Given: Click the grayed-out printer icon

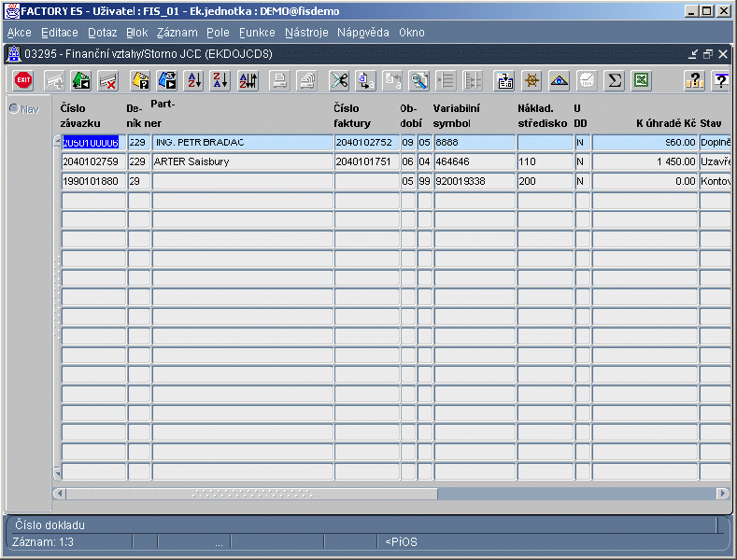Looking at the screenshot, I should (279, 80).
